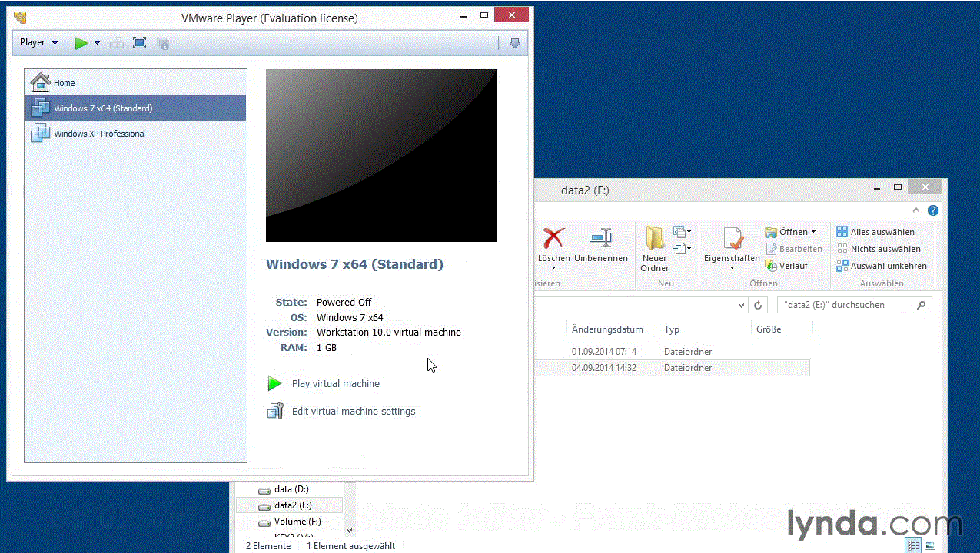Click Neuer Ordner in Explorer ribbon
This screenshot has height=553, width=980.
coord(655,249)
